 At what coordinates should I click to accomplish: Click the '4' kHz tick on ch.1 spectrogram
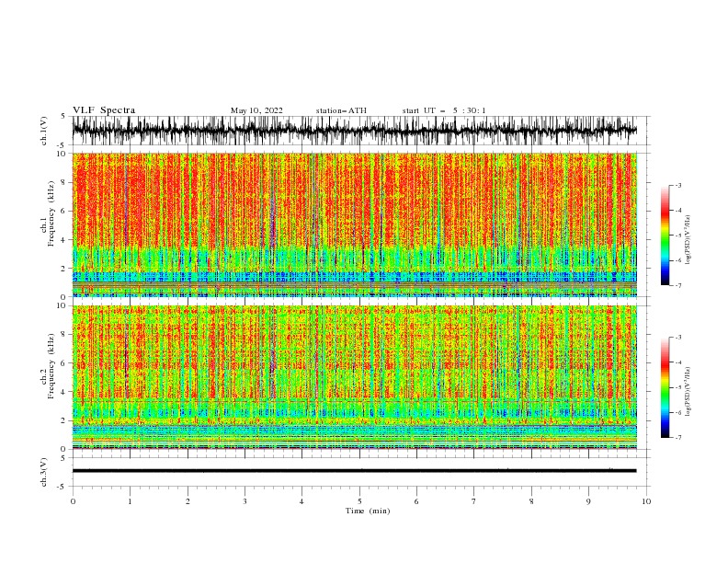63,240
